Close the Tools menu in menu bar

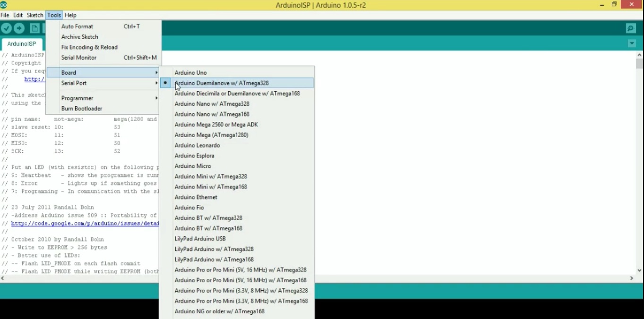pos(54,15)
